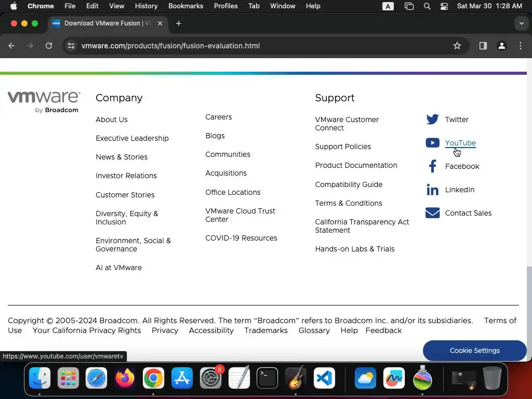532x399 pixels.
Task: Open the Office Locations link
Action: (x=233, y=192)
